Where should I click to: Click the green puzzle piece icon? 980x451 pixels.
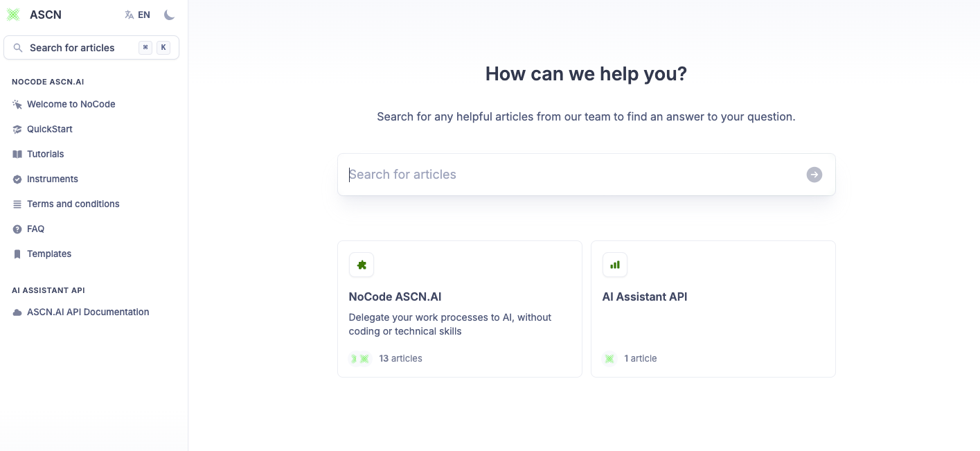(x=362, y=265)
